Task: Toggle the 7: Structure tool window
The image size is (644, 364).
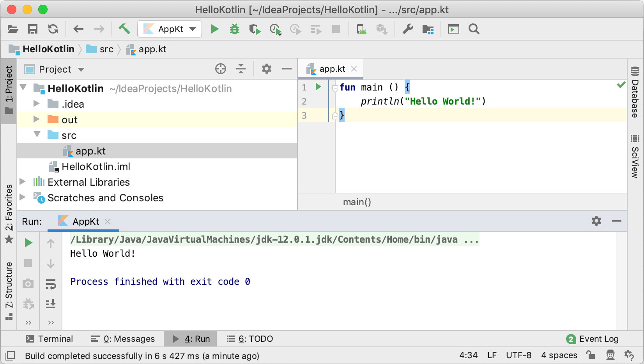Action: point(9,291)
